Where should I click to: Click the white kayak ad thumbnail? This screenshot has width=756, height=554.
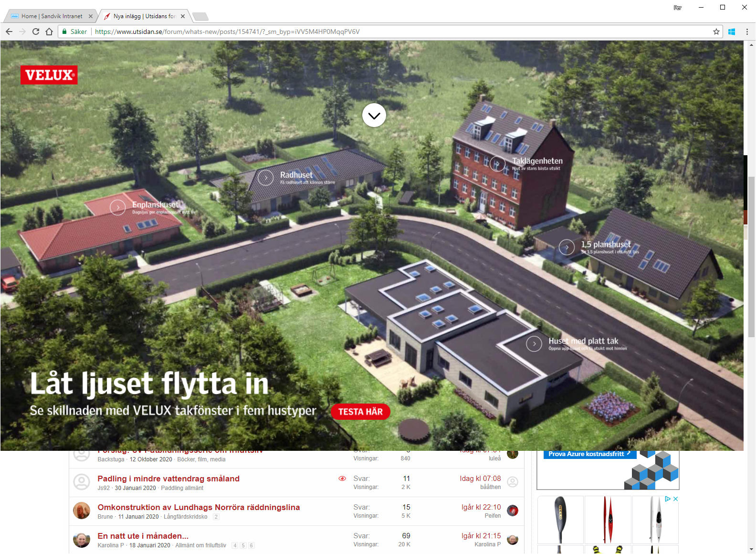(x=655, y=520)
